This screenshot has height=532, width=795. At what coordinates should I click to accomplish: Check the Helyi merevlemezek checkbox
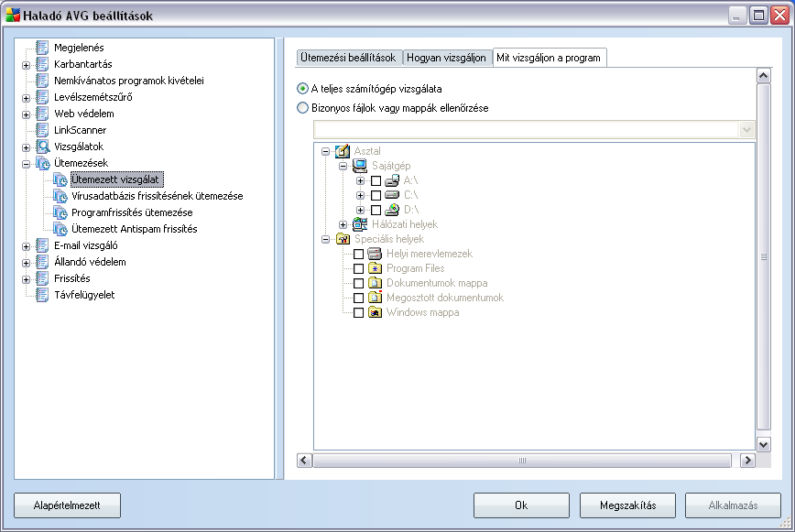click(x=358, y=254)
